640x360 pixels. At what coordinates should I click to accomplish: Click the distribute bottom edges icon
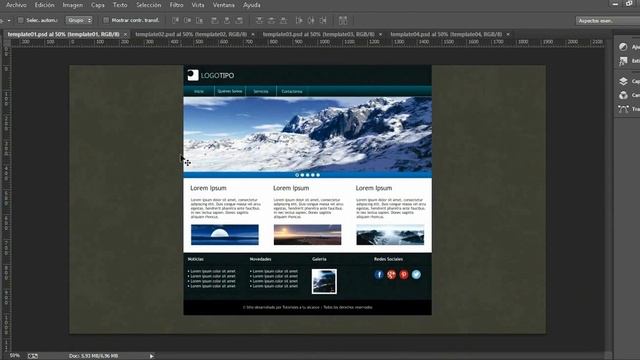point(284,20)
